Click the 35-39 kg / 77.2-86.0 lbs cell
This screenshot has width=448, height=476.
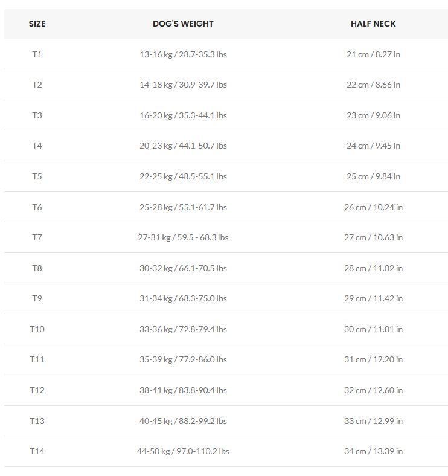[x=183, y=359]
